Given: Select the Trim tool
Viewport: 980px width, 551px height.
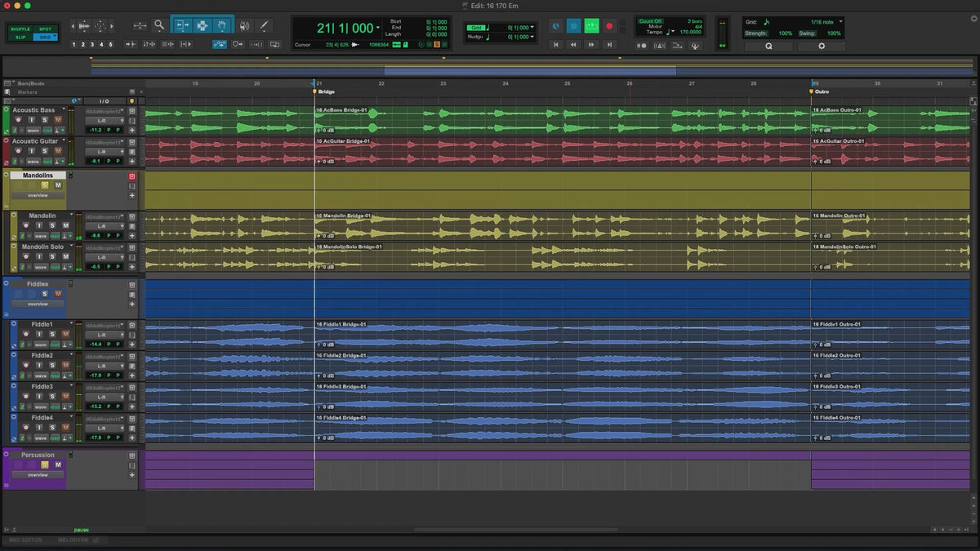Looking at the screenshot, I should 181,25.
